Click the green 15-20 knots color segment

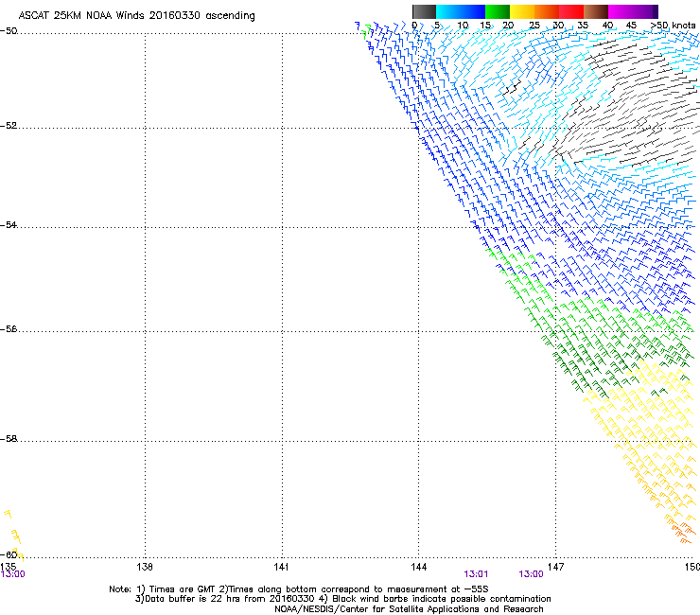click(498, 11)
